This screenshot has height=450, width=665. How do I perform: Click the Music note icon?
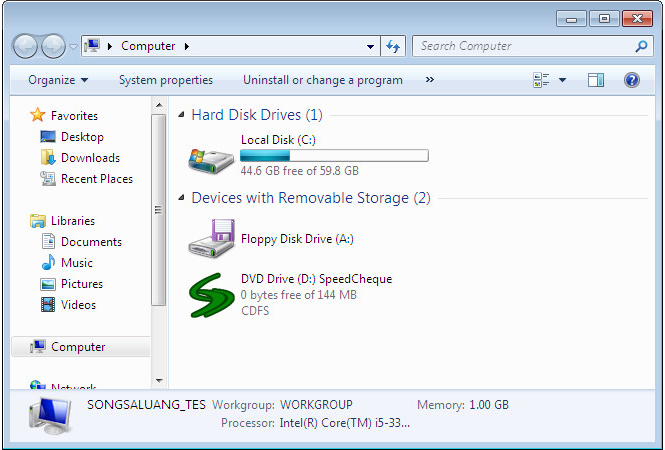[48, 262]
